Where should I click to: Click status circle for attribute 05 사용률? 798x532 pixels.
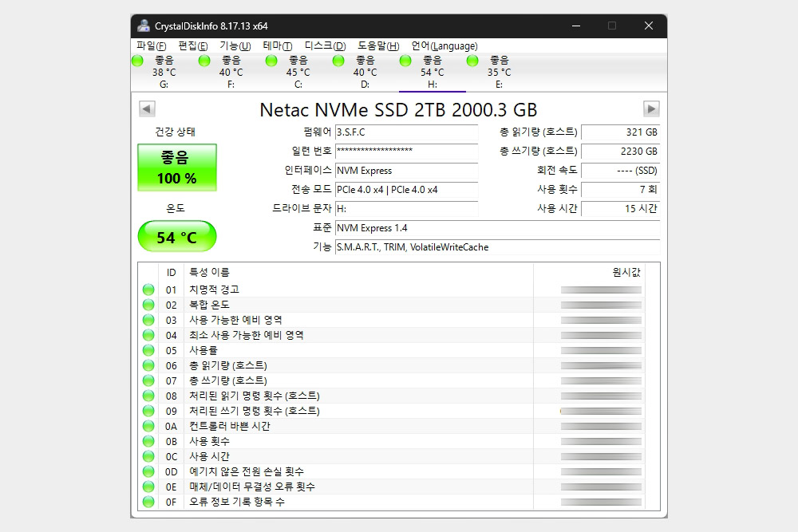point(148,350)
